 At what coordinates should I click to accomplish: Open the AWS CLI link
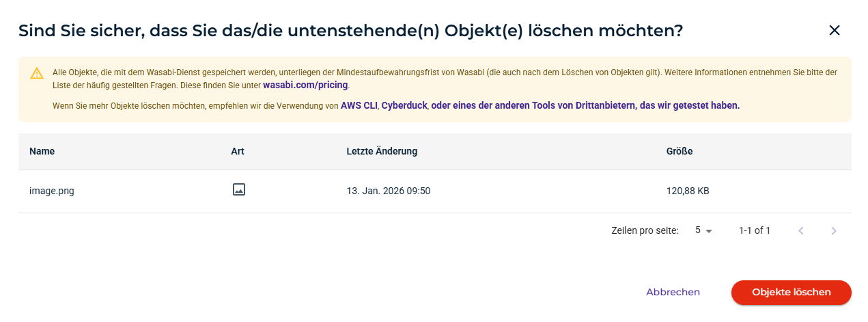click(359, 106)
